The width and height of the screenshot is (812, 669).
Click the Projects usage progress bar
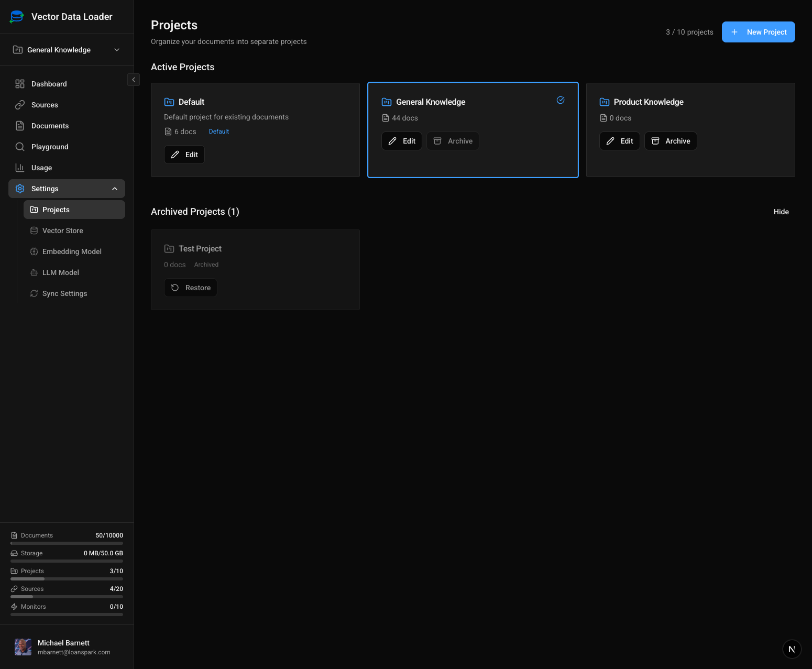point(67,579)
